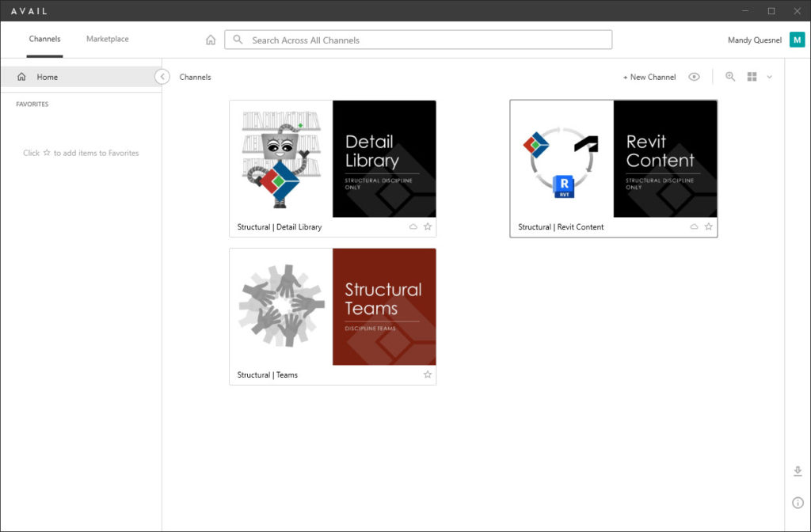
Task: Click the cloud icon on Revit Content card
Action: pyautogui.click(x=694, y=226)
